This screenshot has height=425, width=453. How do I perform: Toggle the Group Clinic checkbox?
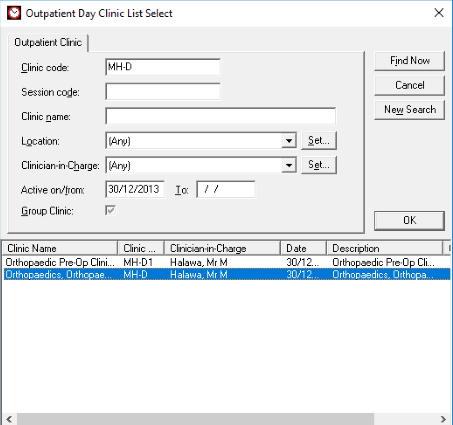pyautogui.click(x=110, y=210)
